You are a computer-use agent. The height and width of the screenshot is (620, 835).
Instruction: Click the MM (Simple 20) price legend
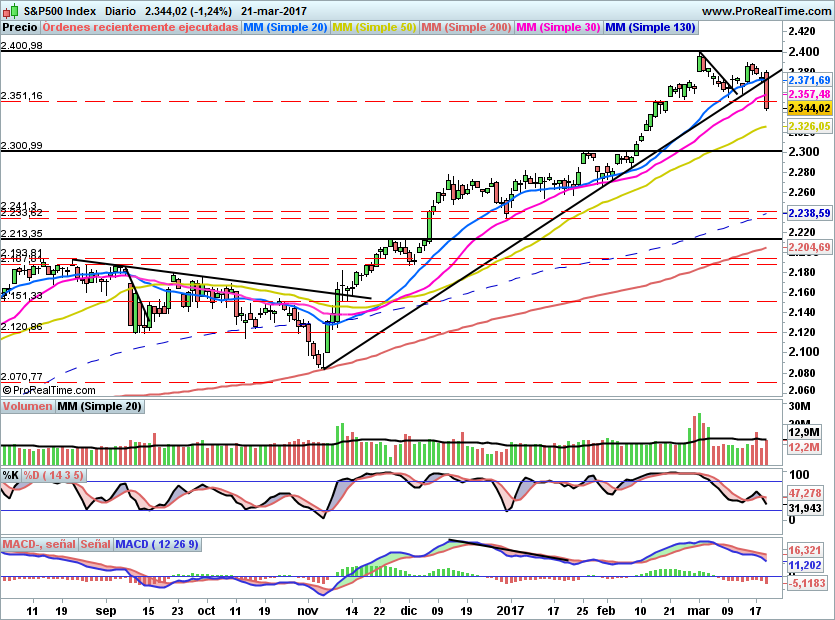tap(285, 27)
